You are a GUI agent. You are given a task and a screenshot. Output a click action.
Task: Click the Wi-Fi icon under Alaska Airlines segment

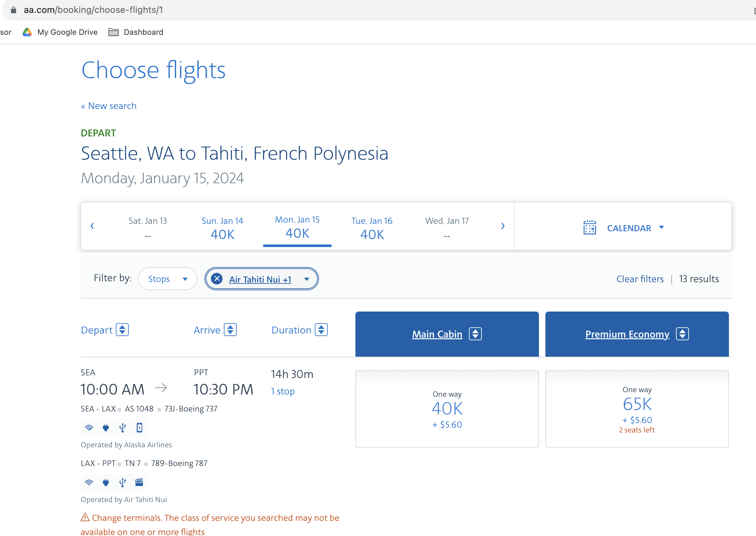[x=89, y=428]
